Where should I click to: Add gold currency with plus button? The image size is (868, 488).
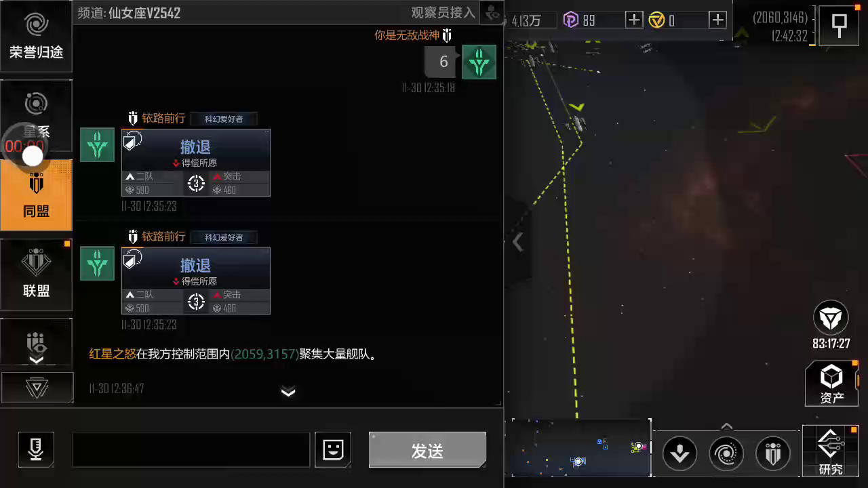pos(717,20)
